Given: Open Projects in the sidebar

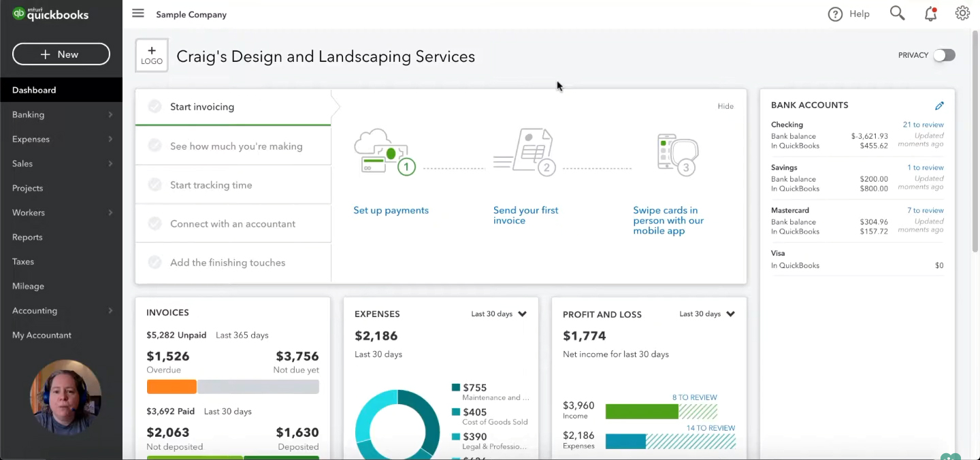Looking at the screenshot, I should click(x=61, y=188).
